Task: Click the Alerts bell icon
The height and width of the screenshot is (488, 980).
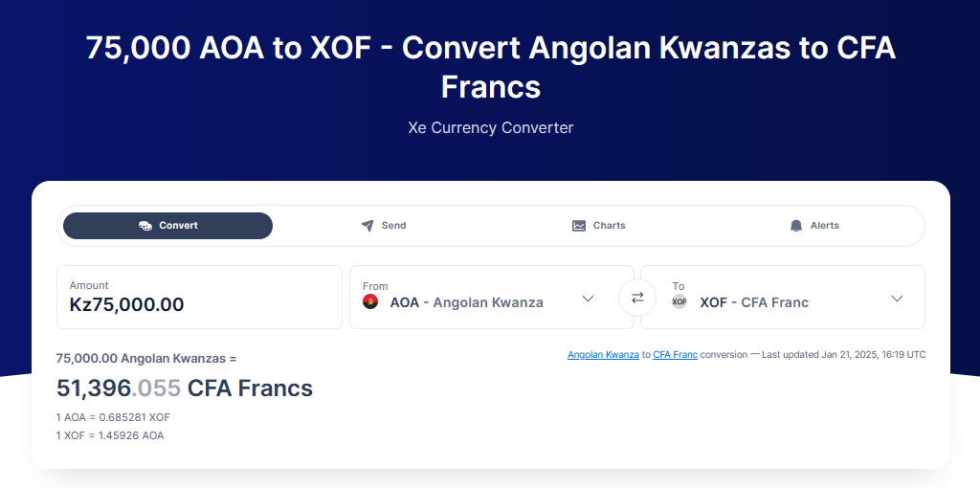Action: tap(796, 226)
